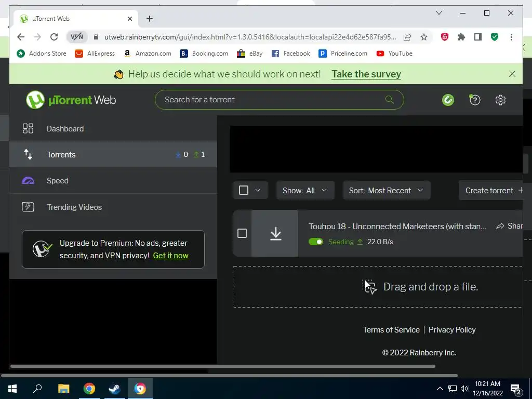Switch to the µTorrent Web browser tab

pos(76,19)
